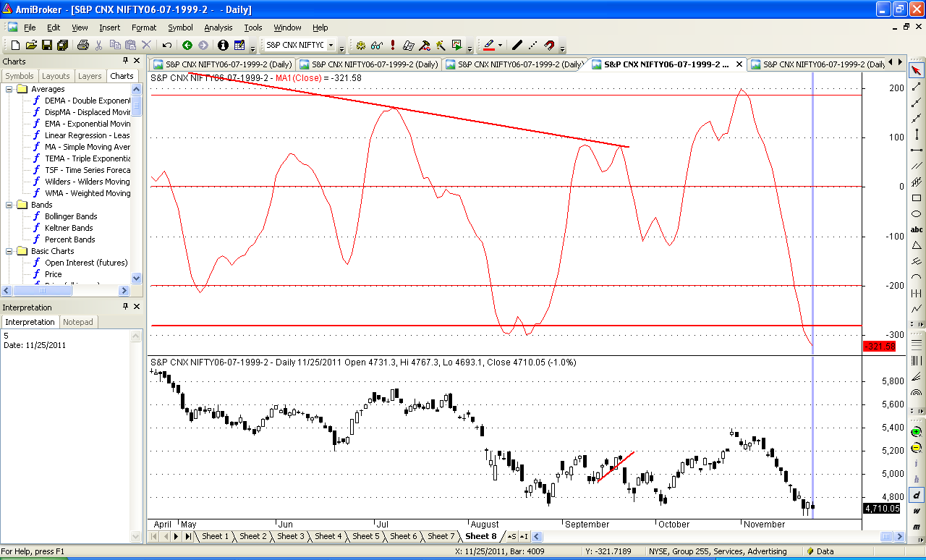Open a file with folder icon

pos(31,45)
